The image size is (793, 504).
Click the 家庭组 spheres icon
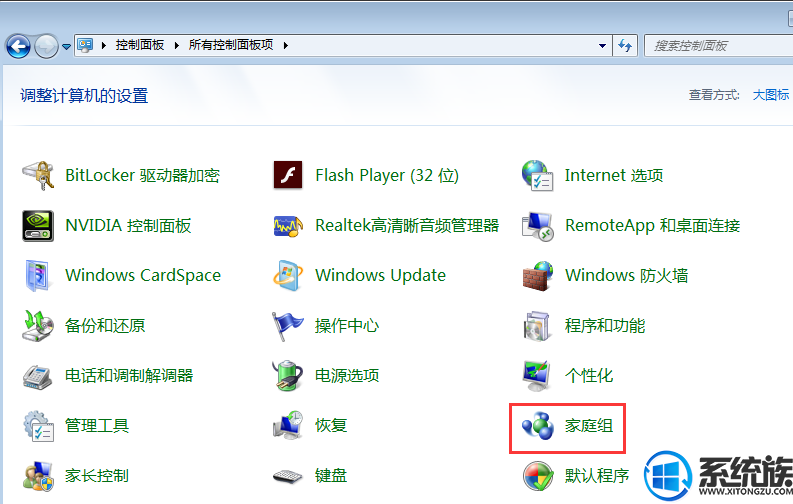pos(538,426)
